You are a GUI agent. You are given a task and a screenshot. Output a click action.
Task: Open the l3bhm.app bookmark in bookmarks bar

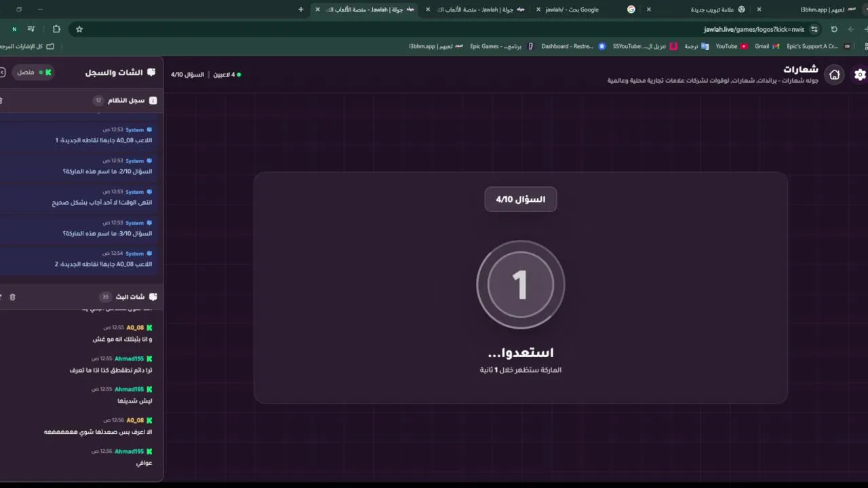coord(436,46)
